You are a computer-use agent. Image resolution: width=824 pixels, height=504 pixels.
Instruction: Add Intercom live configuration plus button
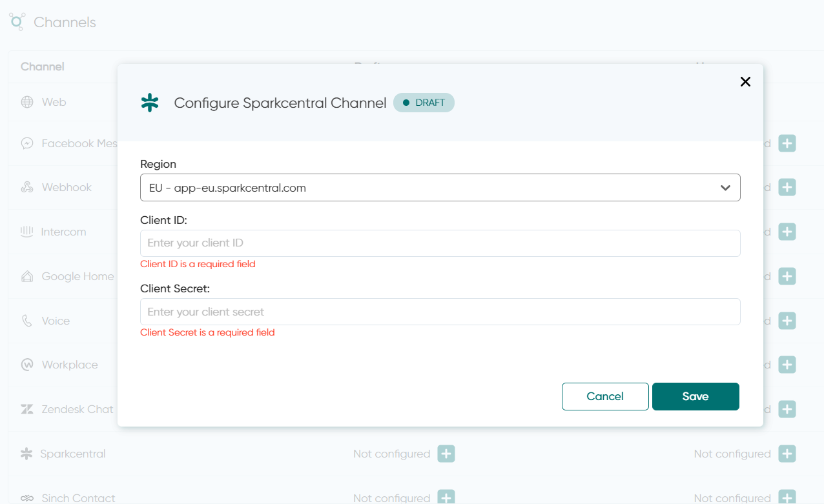[787, 232]
